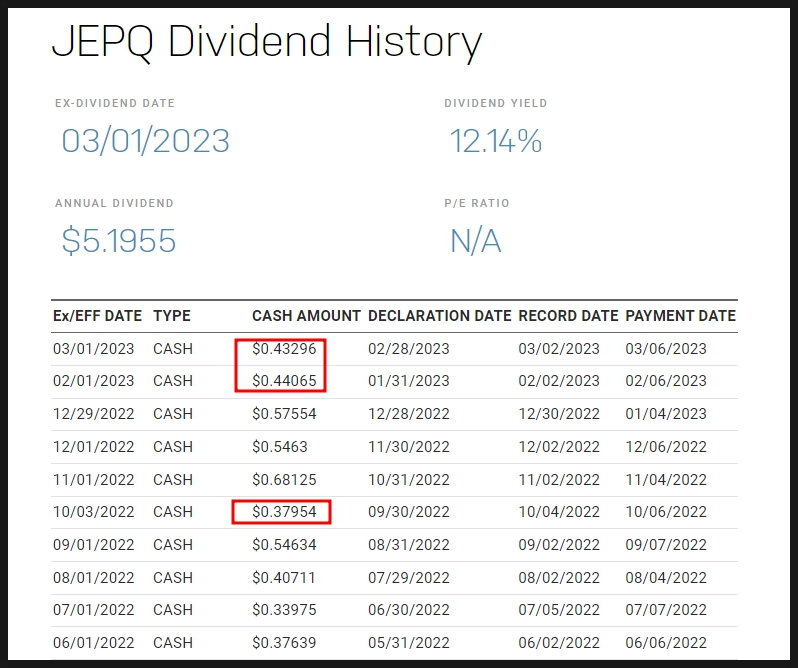Select cash amount $0.44065

284,381
